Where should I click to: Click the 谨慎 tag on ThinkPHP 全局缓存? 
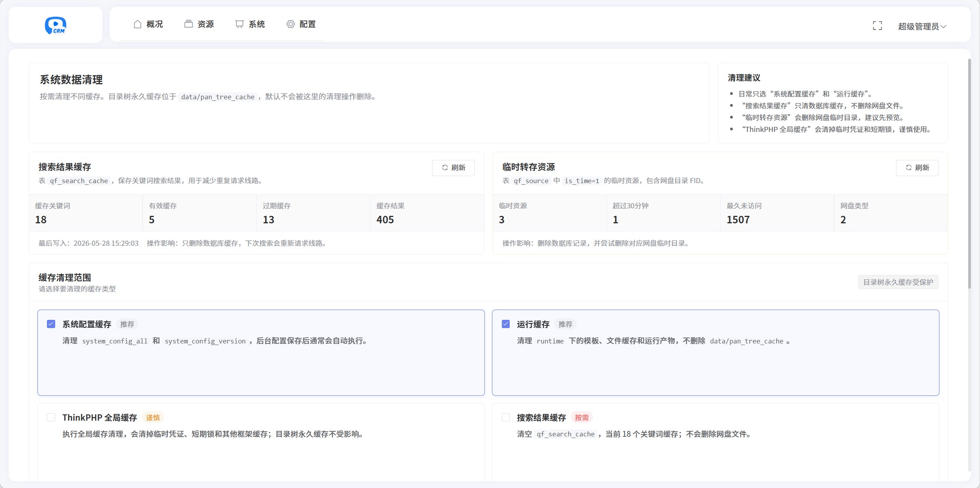(153, 417)
